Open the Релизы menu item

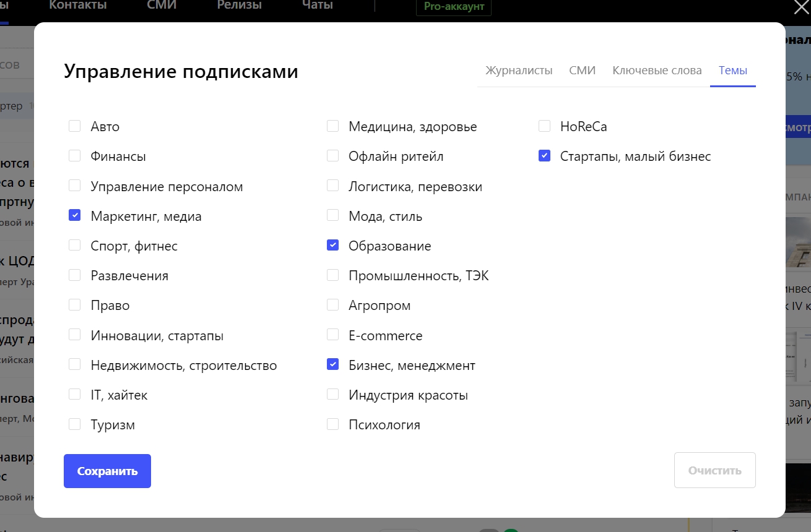[x=239, y=6]
